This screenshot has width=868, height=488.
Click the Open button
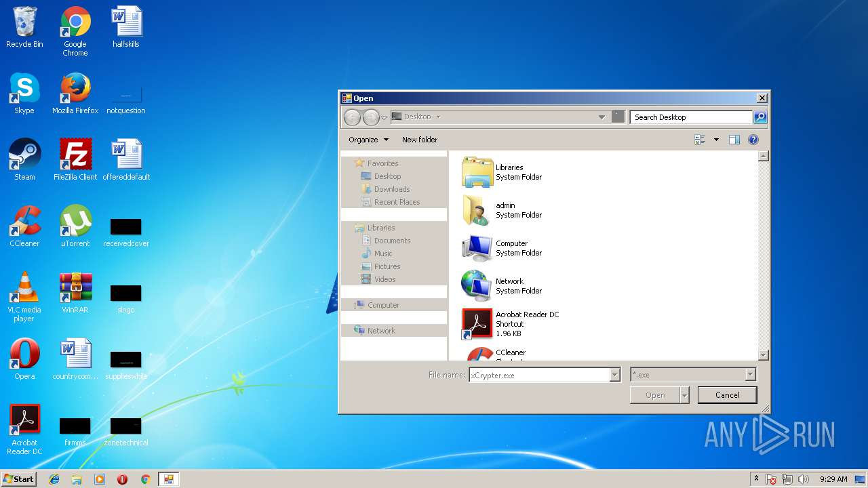655,395
